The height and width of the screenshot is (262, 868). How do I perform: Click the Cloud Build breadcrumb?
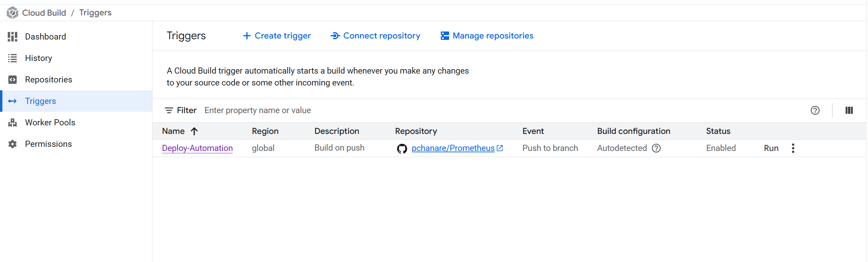pyautogui.click(x=44, y=13)
